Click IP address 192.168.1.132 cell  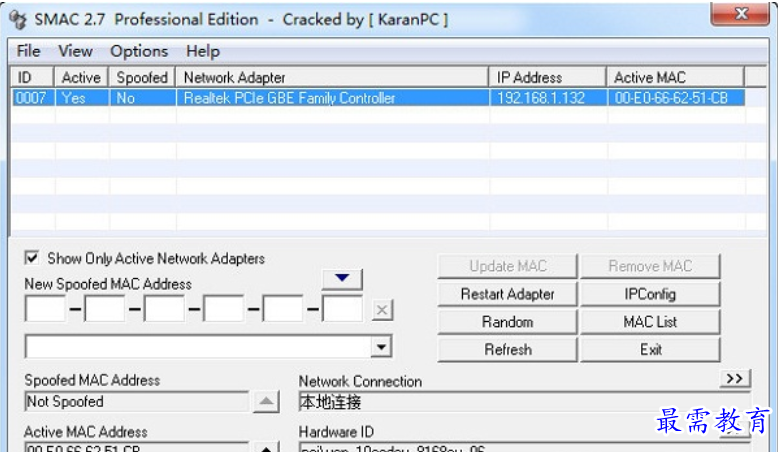[548, 98]
